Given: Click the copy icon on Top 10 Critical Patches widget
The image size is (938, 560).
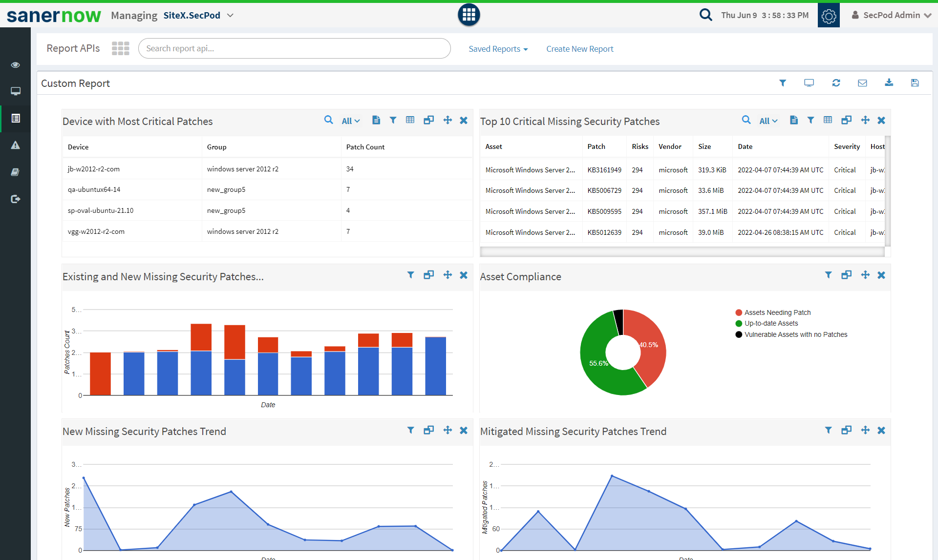Looking at the screenshot, I should 847,121.
